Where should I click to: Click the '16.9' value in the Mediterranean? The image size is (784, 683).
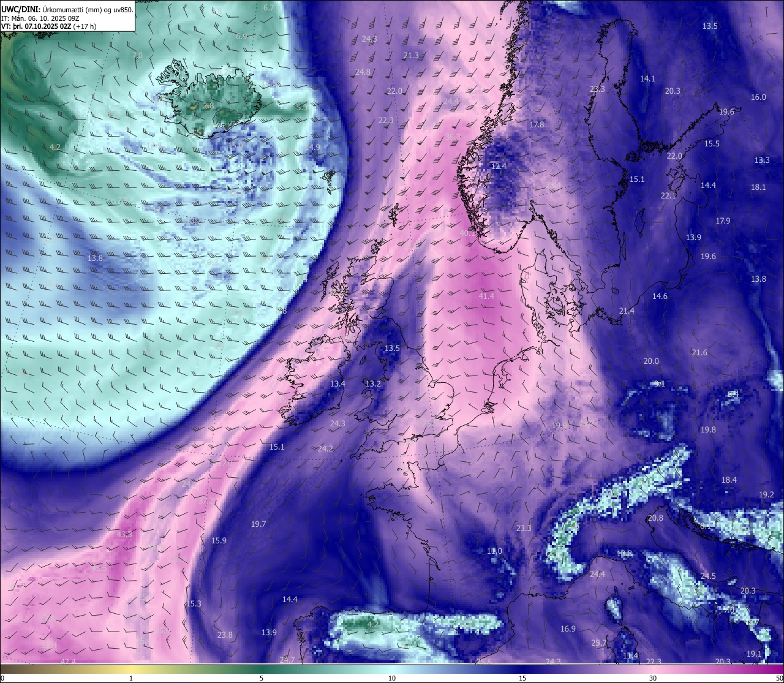[x=568, y=629]
